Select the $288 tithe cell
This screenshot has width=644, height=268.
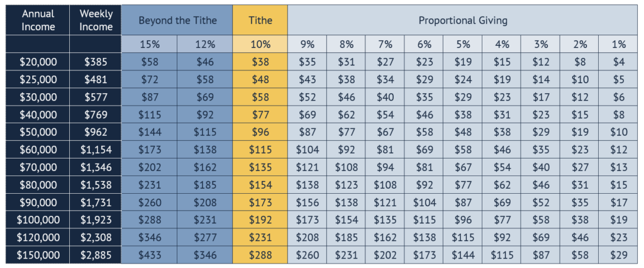260,256
